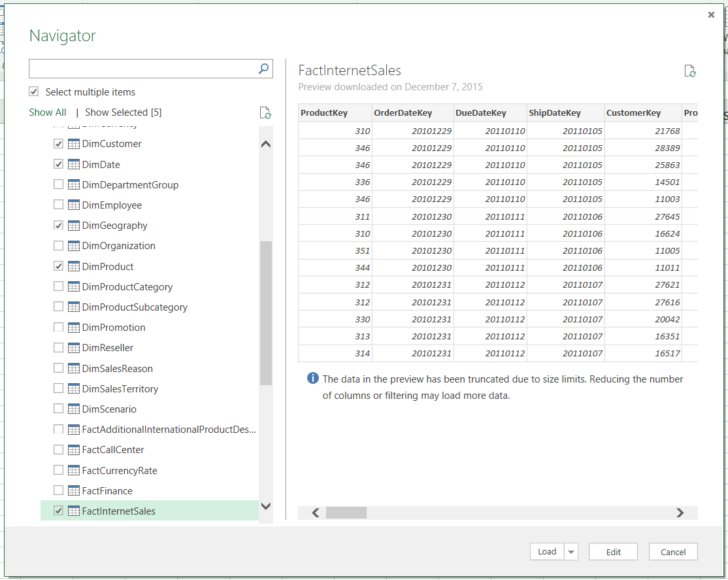This screenshot has width=728, height=580.
Task: Check the DimEmployee checkbox
Action: click(x=59, y=205)
